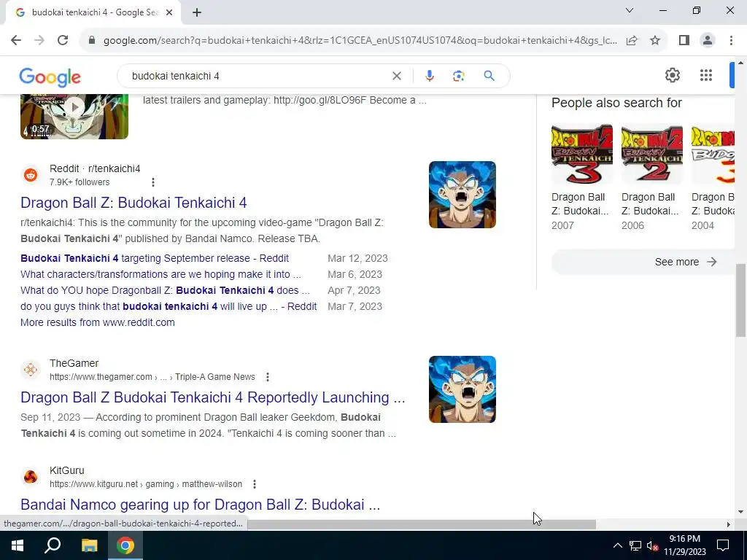Click the TheGamer site favicon
The height and width of the screenshot is (560, 747).
click(x=31, y=370)
